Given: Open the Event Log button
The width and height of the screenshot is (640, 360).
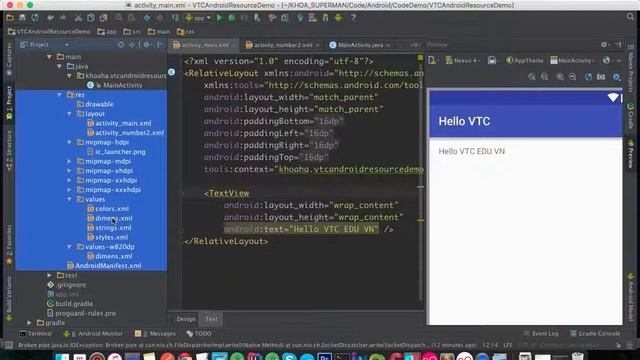Looking at the screenshot, I should [x=541, y=333].
